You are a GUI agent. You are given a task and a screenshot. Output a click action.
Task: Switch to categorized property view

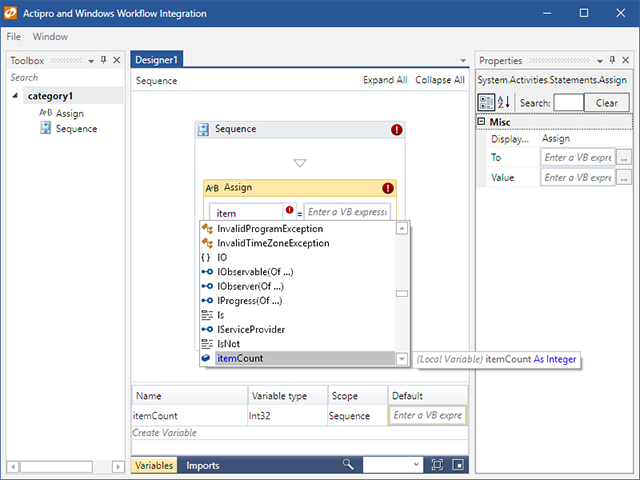[486, 102]
